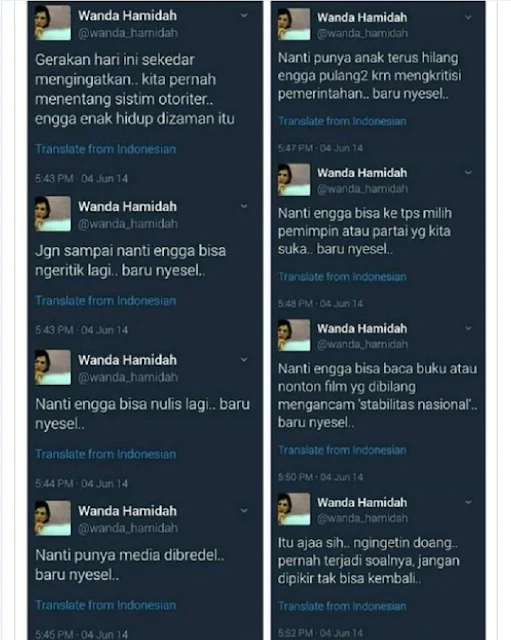
Task: Expand chevron menu on 'Gerakan hari ini' tweet
Action: pos(244,16)
